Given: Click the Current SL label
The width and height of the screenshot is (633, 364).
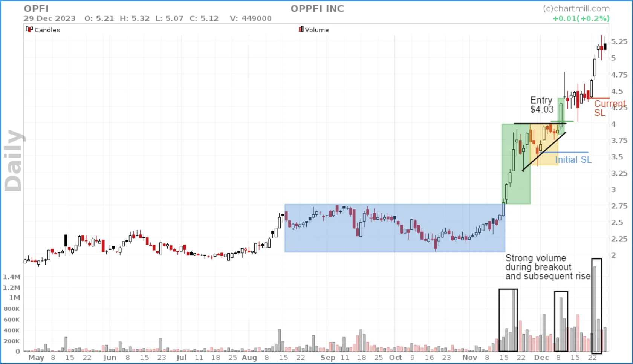Looking at the screenshot, I should pos(609,108).
